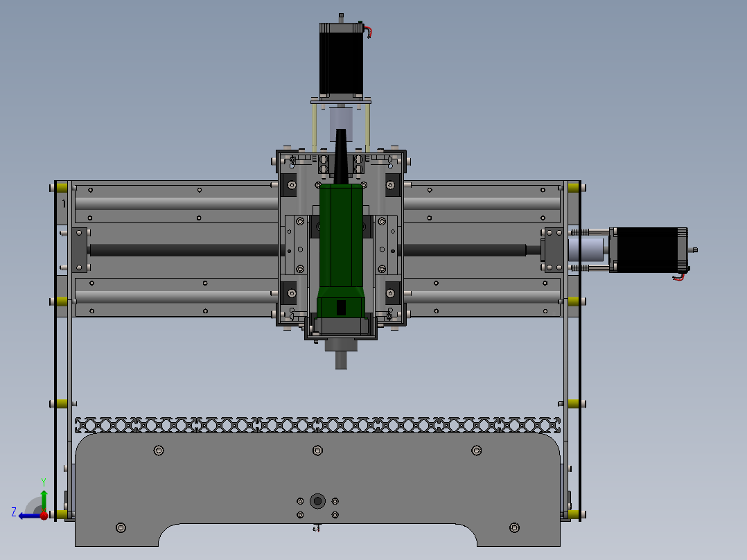The height and width of the screenshot is (560, 747).
Task: Click the bearing block left of the coupler
Action: (554, 250)
